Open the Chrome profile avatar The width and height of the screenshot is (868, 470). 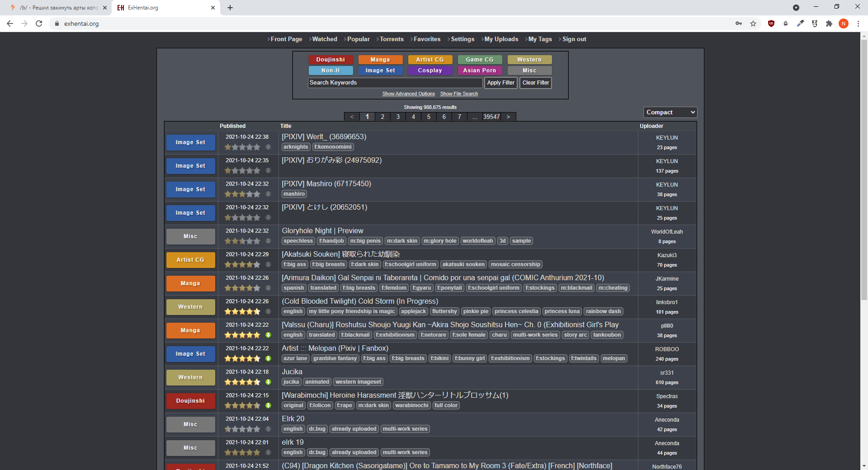[844, 23]
